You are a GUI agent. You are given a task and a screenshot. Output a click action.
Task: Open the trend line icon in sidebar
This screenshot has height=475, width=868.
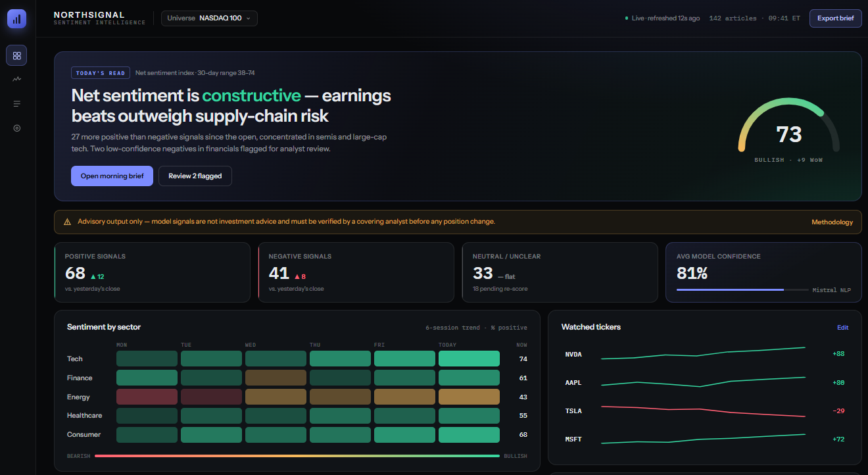pyautogui.click(x=16, y=79)
